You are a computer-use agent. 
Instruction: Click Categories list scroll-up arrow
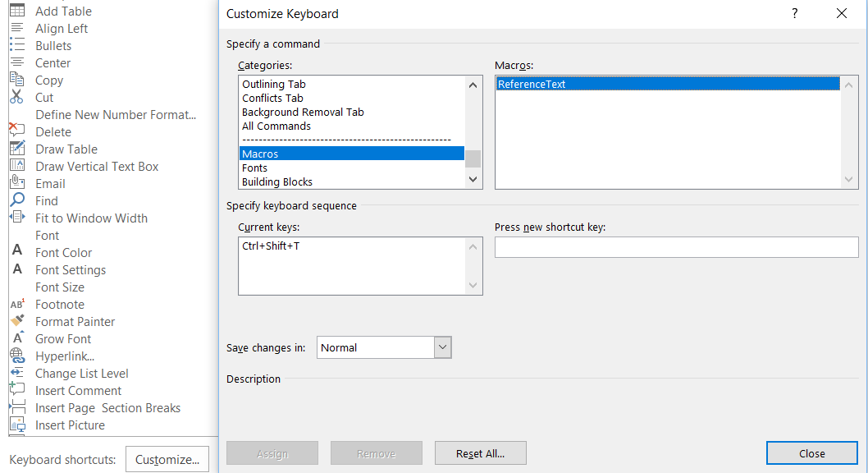473,85
